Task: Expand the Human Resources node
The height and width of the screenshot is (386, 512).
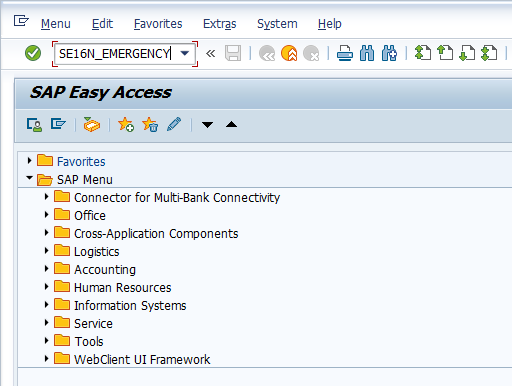Action: pos(47,287)
